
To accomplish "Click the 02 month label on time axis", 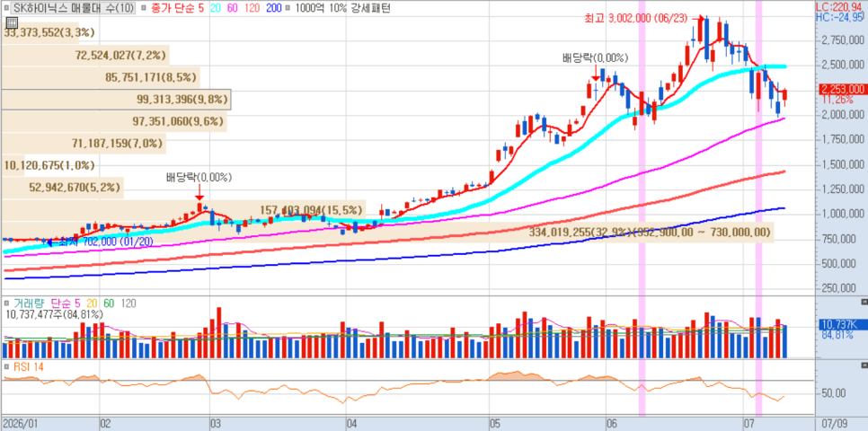I will click(105, 423).
